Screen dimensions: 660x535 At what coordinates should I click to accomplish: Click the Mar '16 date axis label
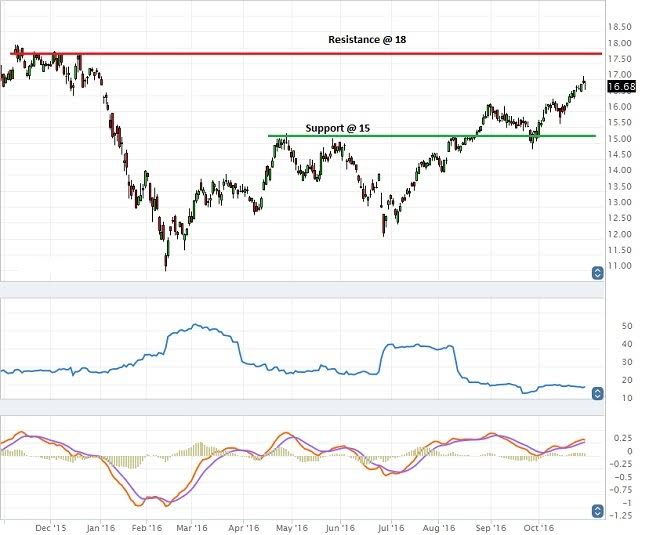[x=192, y=528]
